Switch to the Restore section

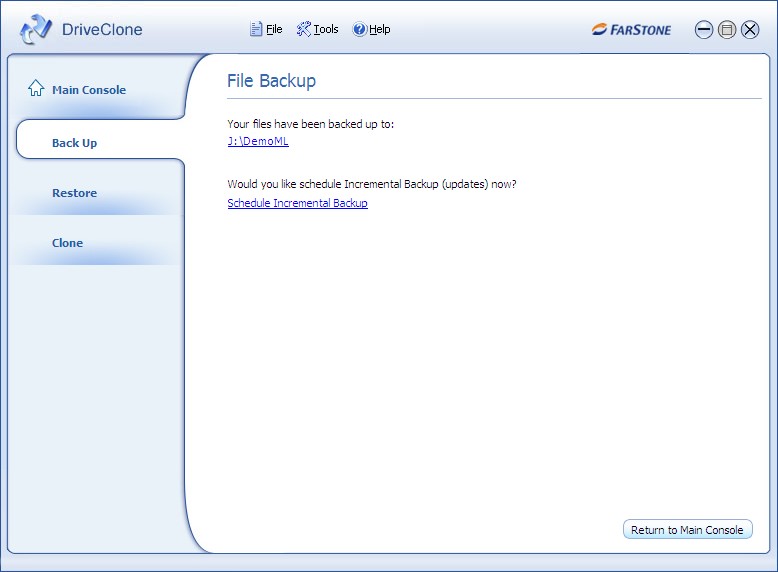(x=75, y=193)
